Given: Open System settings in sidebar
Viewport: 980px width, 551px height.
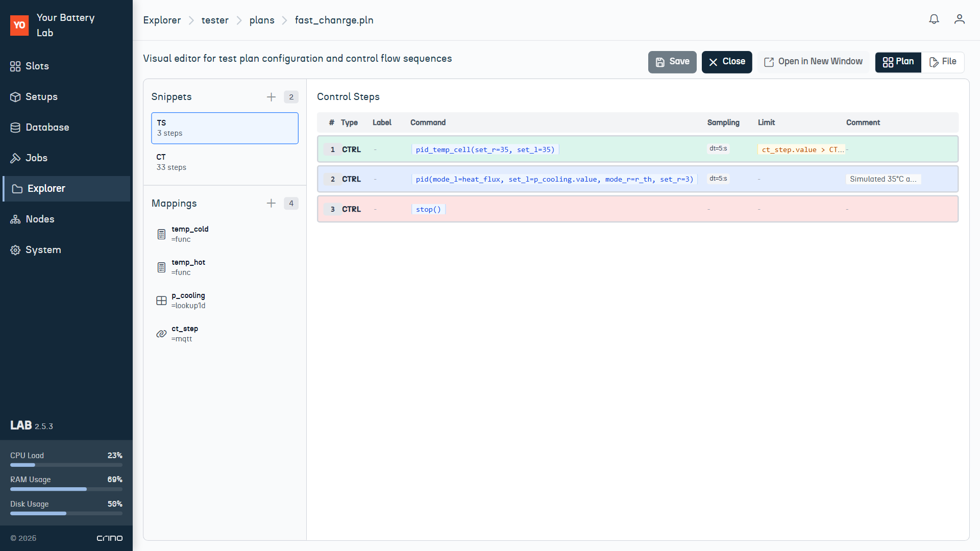Looking at the screenshot, I should [x=43, y=249].
